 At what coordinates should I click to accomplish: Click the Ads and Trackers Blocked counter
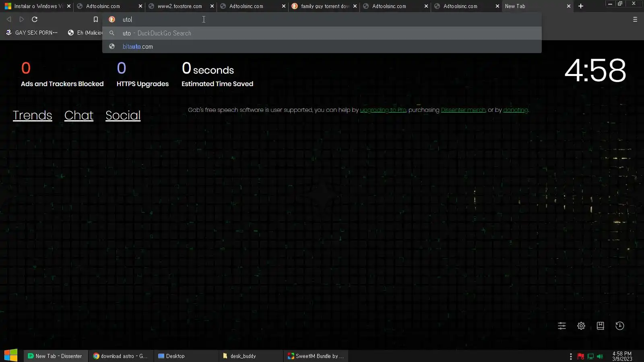pos(62,74)
